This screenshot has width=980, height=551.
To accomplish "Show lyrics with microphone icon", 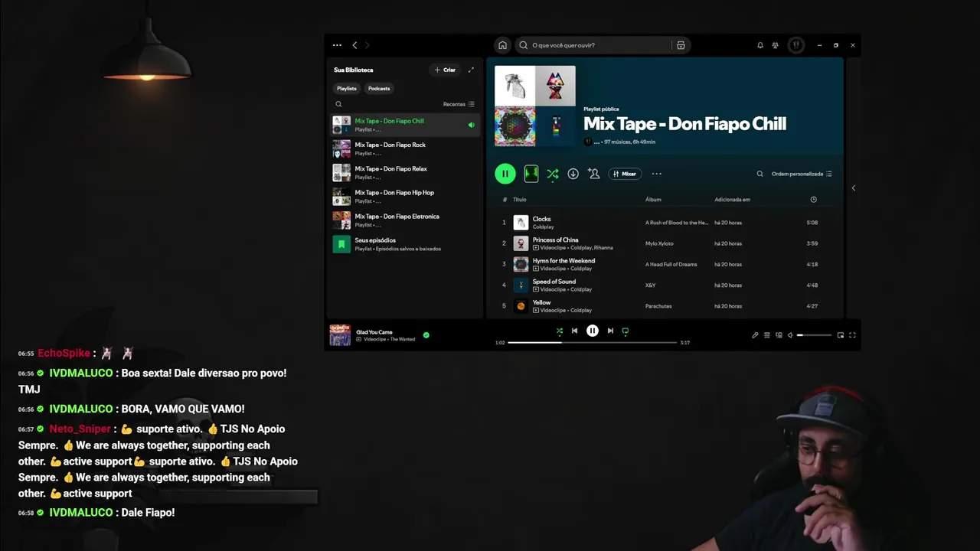I will coord(755,335).
